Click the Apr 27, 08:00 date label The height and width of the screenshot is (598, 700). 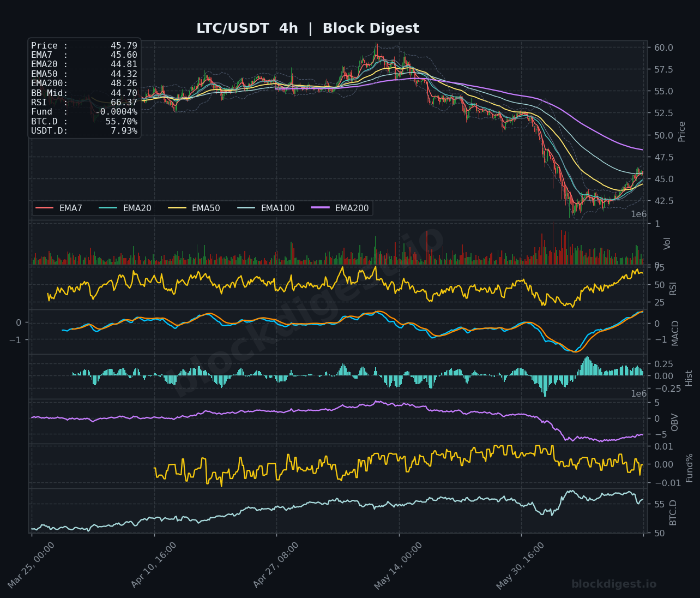click(276, 565)
